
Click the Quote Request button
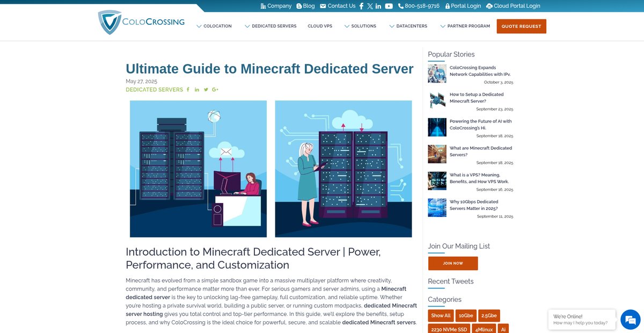click(x=521, y=26)
